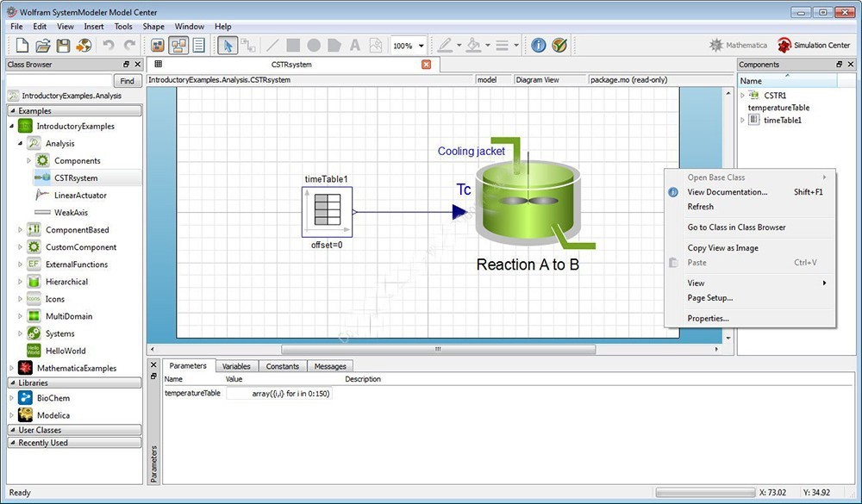Select LinearActuator in the class tree
862x504 pixels.
80,195
